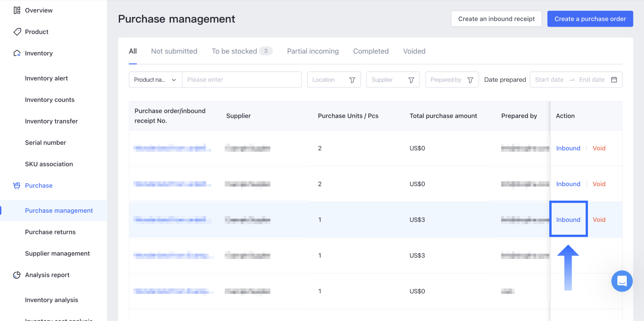
Task: Open the Supplier filter dropdown
Action: pyautogui.click(x=392, y=80)
